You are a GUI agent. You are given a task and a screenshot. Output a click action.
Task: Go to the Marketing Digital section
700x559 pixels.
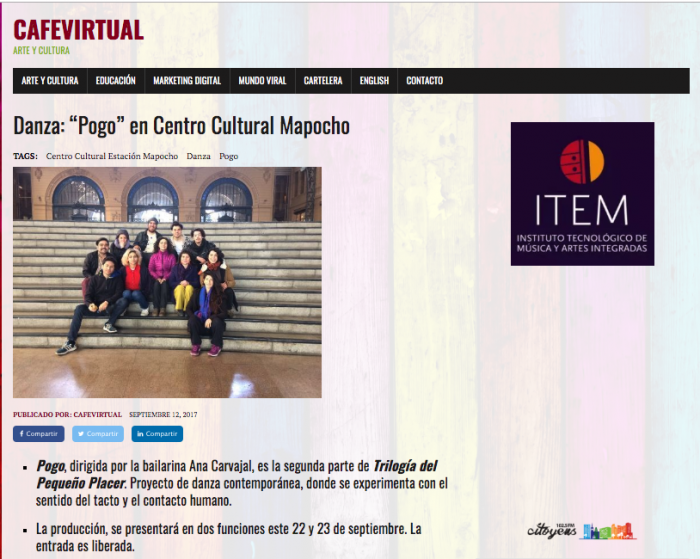click(187, 81)
